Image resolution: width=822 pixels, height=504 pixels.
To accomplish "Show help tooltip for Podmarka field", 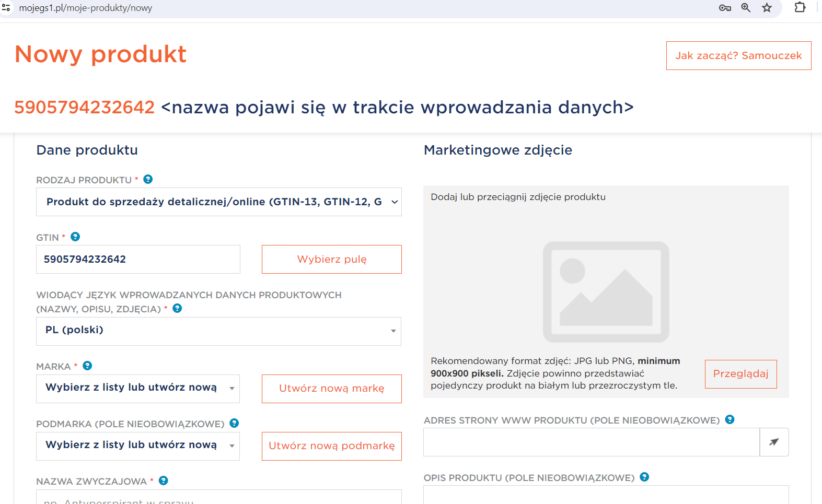I will (234, 423).
